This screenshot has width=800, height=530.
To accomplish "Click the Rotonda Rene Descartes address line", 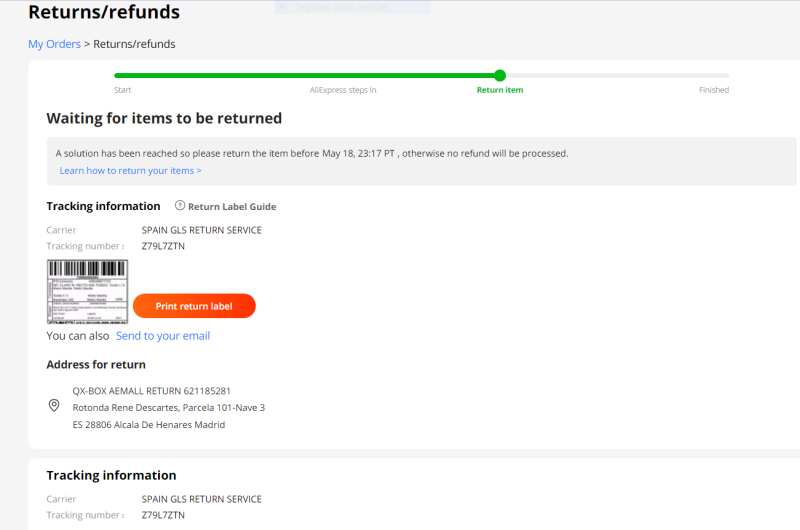I will (169, 407).
